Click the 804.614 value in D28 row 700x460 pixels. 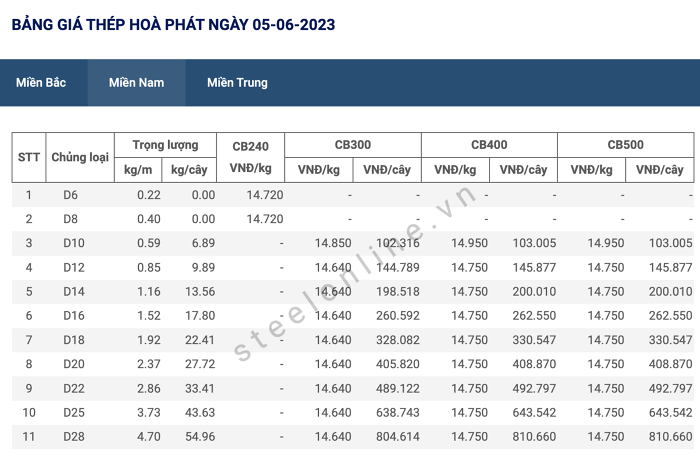coord(398,437)
